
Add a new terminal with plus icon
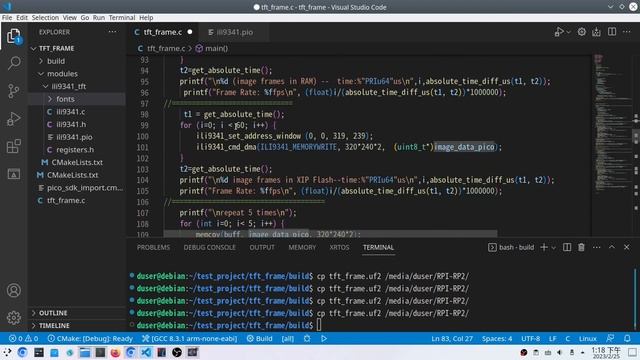click(544, 247)
